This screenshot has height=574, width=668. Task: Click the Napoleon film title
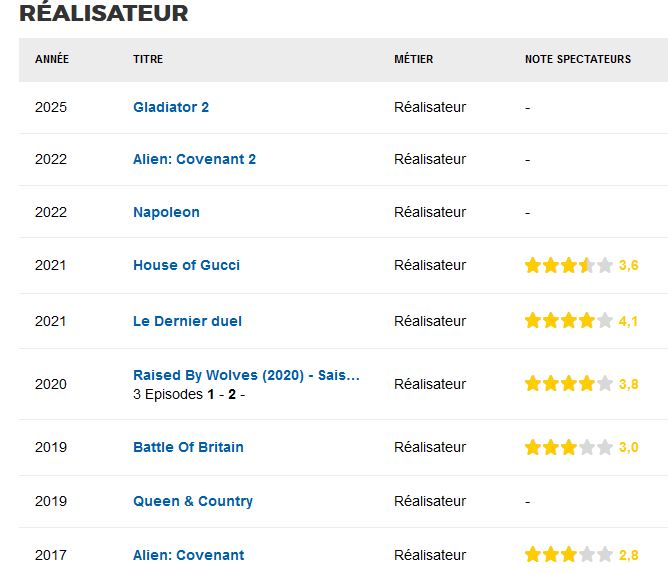[x=166, y=212]
